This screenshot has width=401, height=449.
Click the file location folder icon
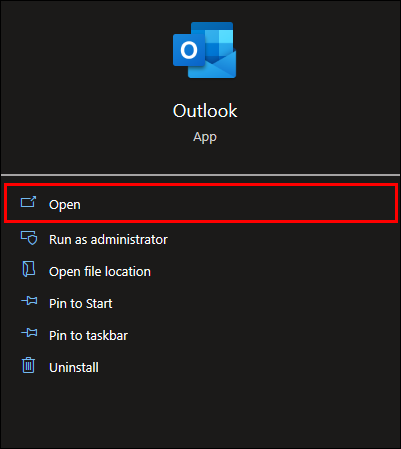pyautogui.click(x=29, y=269)
